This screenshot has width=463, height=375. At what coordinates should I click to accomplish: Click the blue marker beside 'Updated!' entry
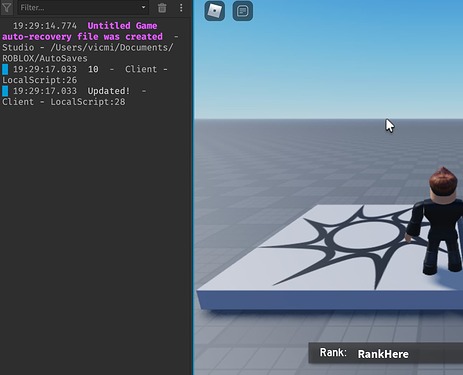(5, 91)
